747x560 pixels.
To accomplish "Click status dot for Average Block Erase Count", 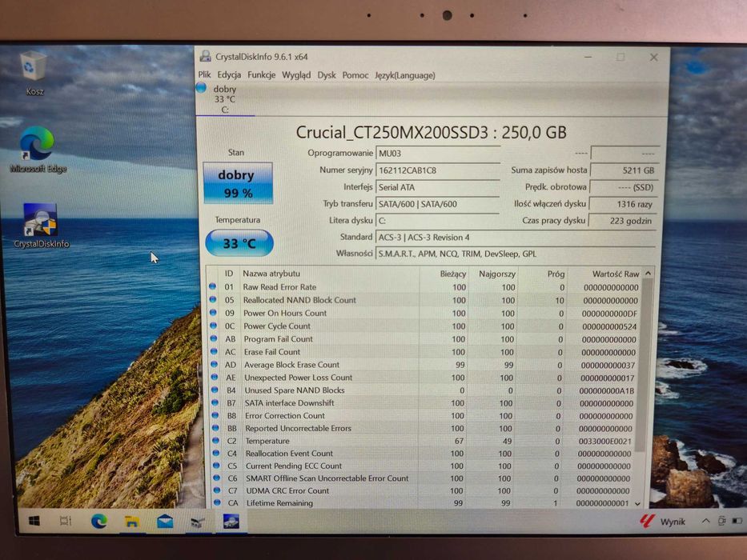I will pyautogui.click(x=215, y=364).
